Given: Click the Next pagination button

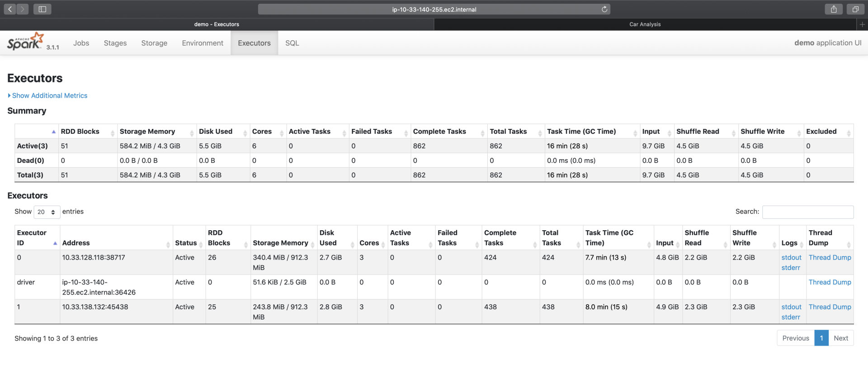Looking at the screenshot, I should coord(840,338).
